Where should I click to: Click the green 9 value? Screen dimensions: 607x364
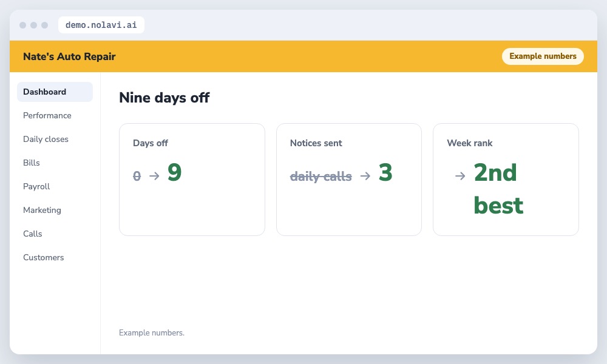[x=175, y=172]
